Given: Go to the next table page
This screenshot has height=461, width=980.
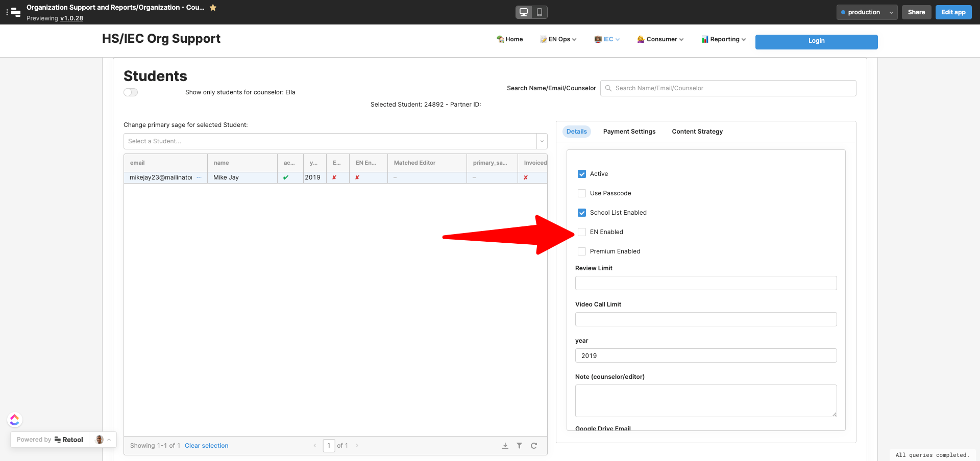Looking at the screenshot, I should click(x=357, y=446).
